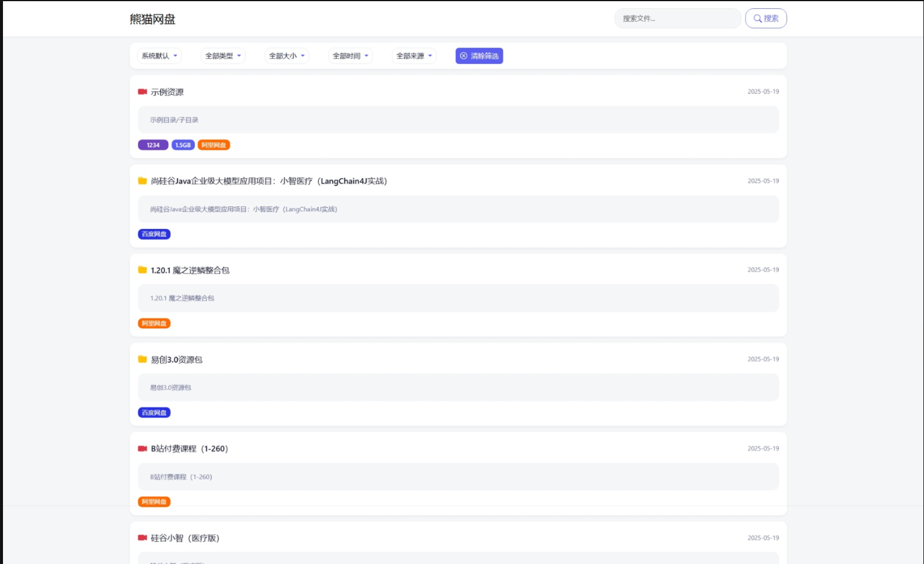Open the 易创3.0资源包 resource title
The height and width of the screenshot is (564, 924).
(x=177, y=360)
